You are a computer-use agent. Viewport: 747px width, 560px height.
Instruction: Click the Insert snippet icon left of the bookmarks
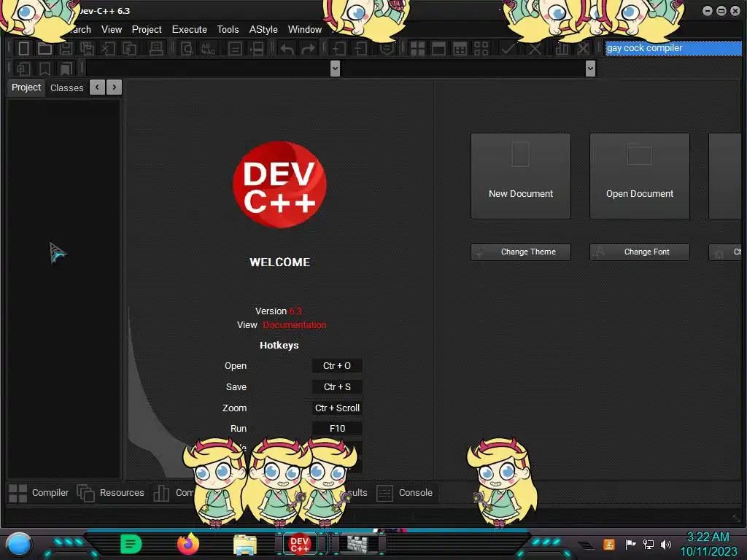(x=23, y=69)
